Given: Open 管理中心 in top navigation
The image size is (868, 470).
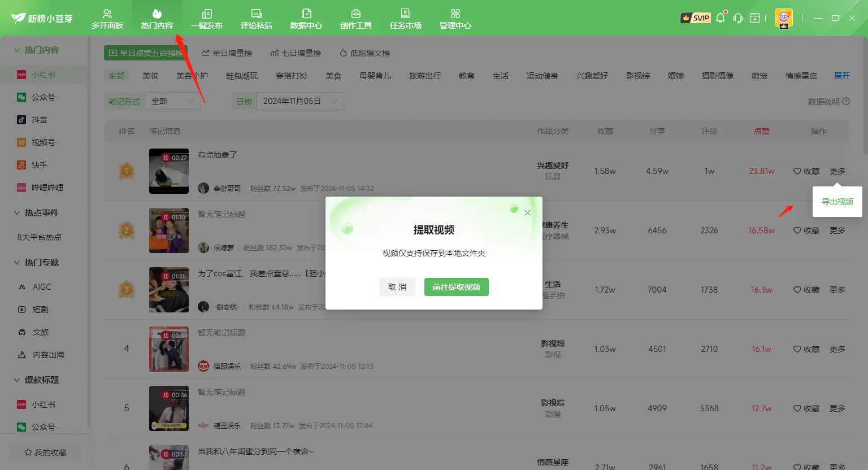Looking at the screenshot, I should (x=455, y=19).
